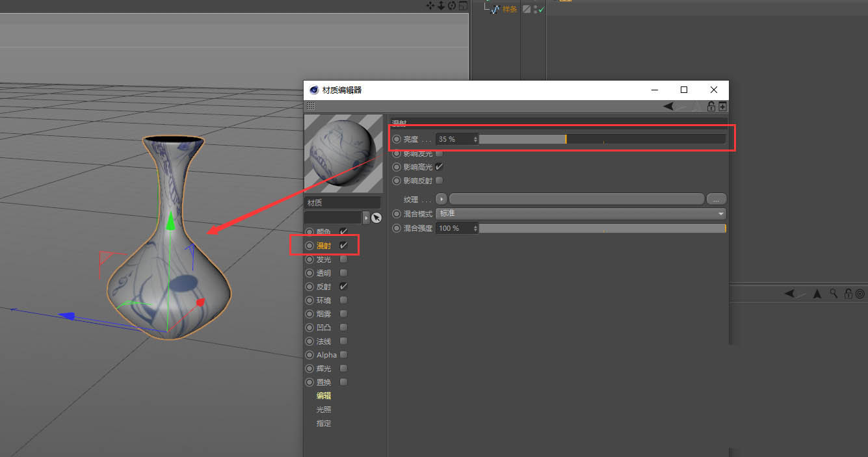This screenshot has height=457, width=868.
Task: Enable the 发光 channel checkbox
Action: click(343, 259)
